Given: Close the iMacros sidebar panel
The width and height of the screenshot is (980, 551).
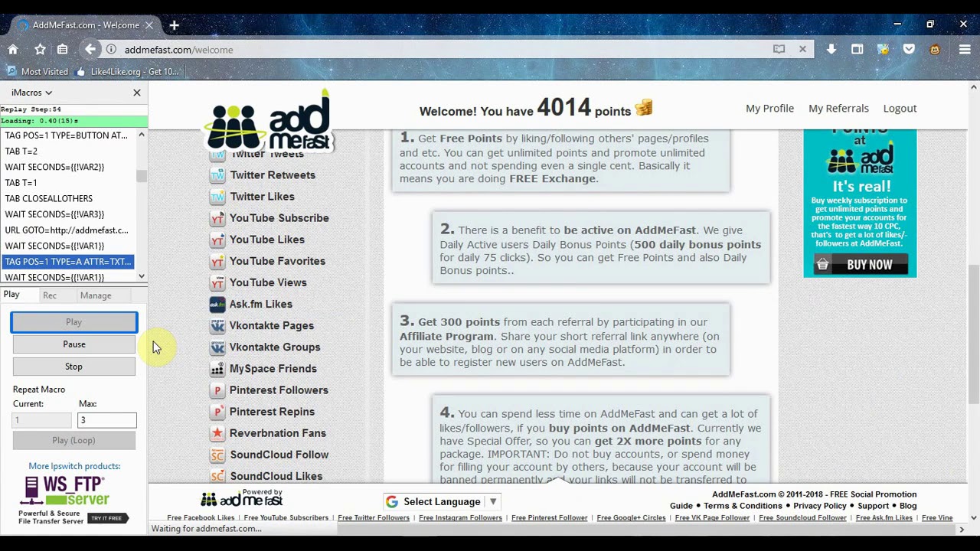Looking at the screenshot, I should pyautogui.click(x=137, y=93).
